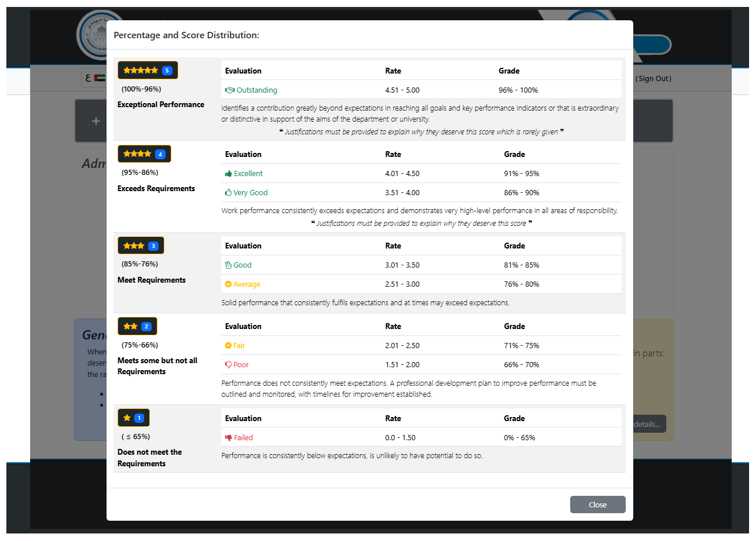756x541 pixels.
Task: Select the single-star rating badge
Action: click(x=134, y=418)
